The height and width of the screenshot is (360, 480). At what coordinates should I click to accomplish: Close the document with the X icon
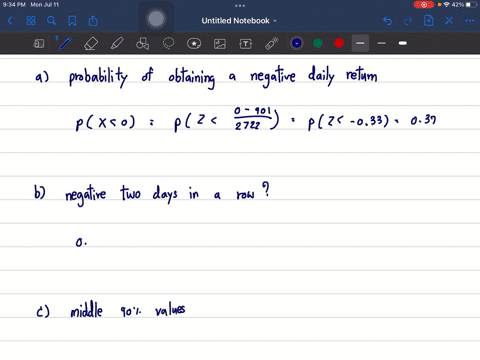[449, 21]
